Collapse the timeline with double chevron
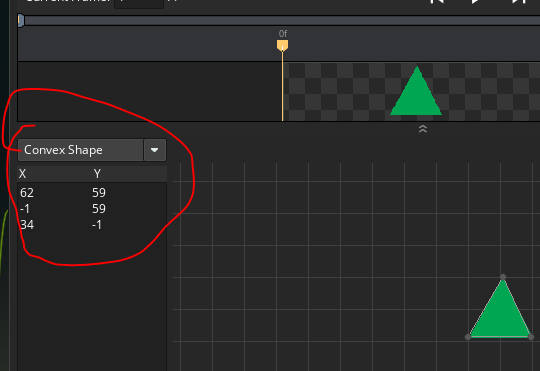Image resolution: width=540 pixels, height=371 pixels. [x=423, y=129]
